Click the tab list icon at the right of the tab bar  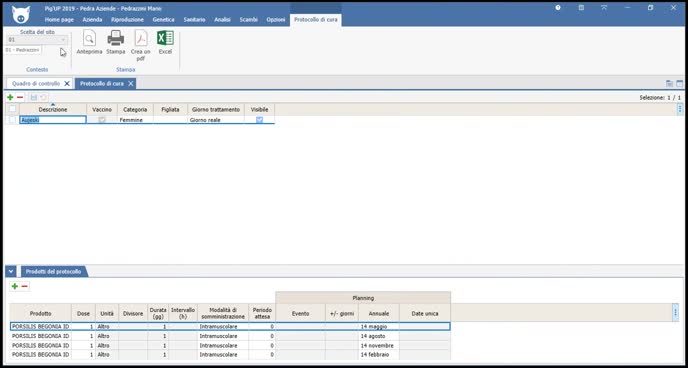670,83
